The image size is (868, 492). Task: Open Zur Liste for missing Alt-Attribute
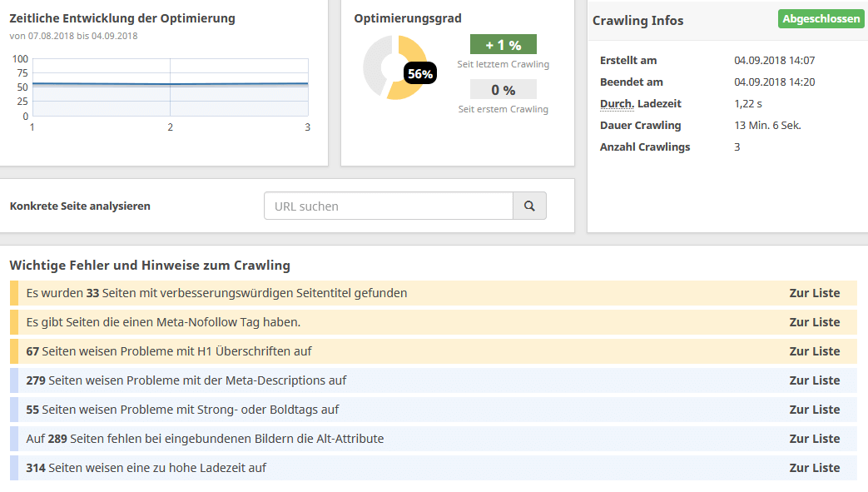pyautogui.click(x=814, y=439)
